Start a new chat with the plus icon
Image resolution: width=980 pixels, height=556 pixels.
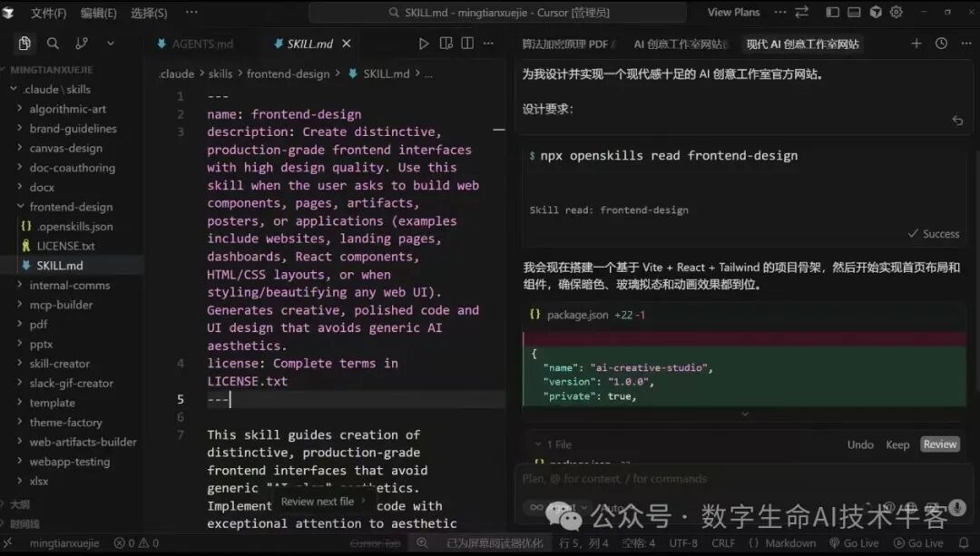pos(916,43)
